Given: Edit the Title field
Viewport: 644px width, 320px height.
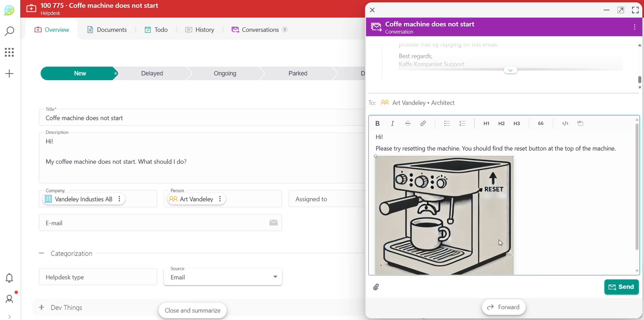Looking at the screenshot, I should tap(202, 118).
